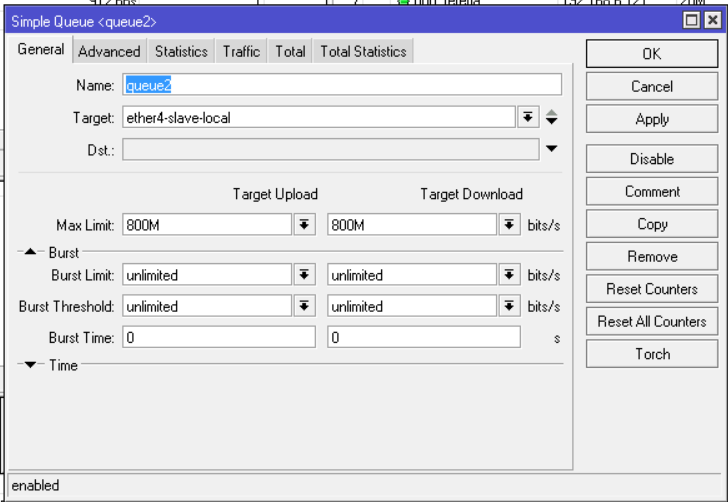Delete the queue with Remove button
The image size is (728, 502).
[x=652, y=256]
